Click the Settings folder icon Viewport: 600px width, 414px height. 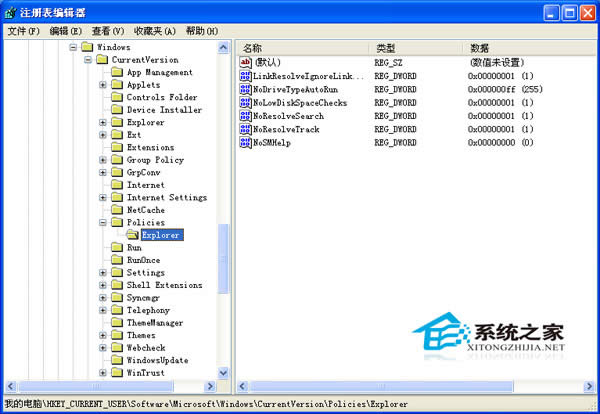(117, 272)
